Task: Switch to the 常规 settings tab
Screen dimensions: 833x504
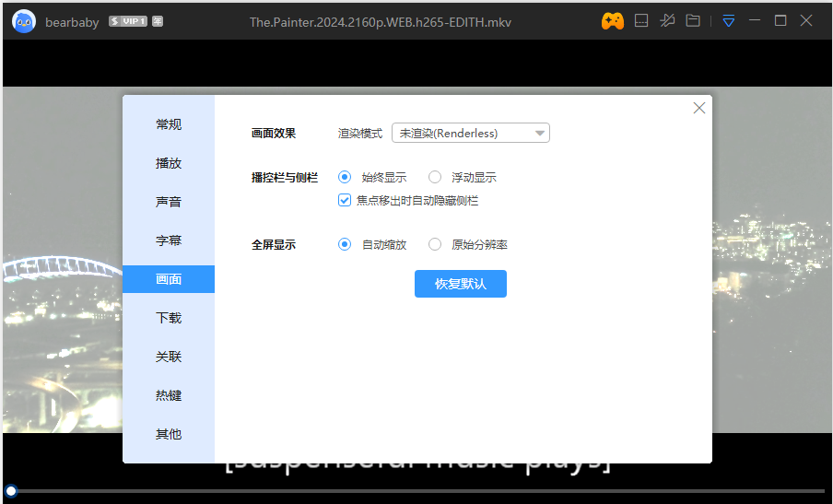Action: pyautogui.click(x=169, y=124)
